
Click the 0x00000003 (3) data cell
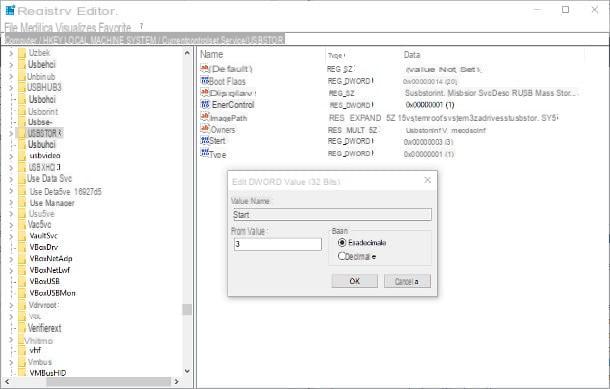(428, 142)
